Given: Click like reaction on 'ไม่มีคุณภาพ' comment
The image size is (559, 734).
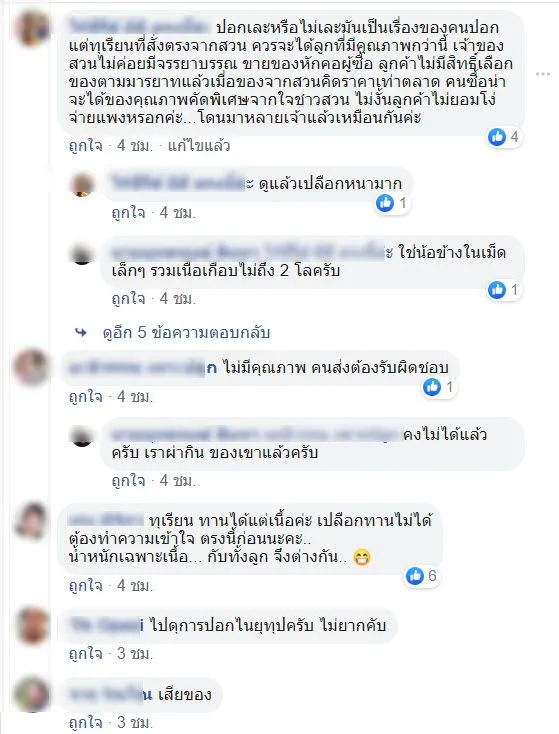Looking at the screenshot, I should (432, 387).
